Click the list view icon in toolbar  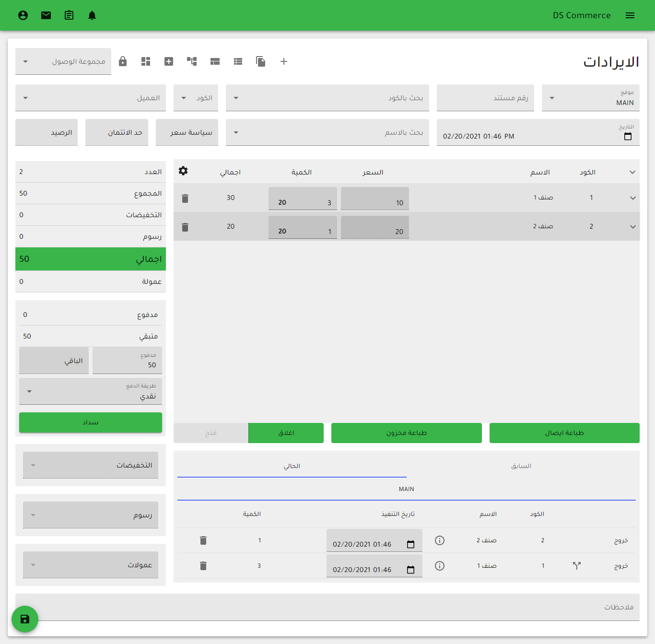click(238, 61)
